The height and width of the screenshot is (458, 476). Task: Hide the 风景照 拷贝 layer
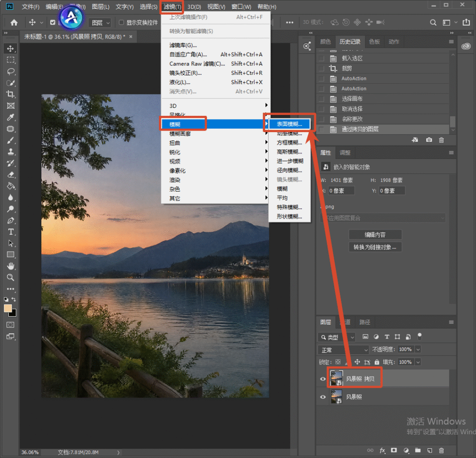[x=323, y=379]
